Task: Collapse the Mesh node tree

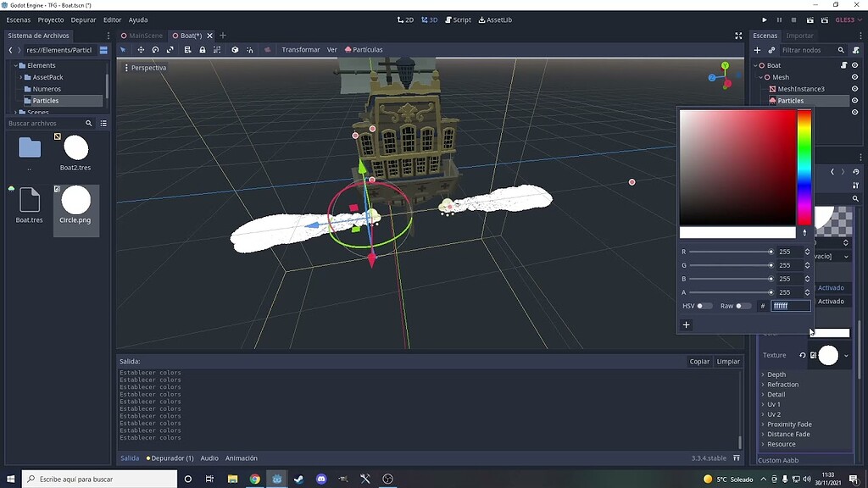Action: [x=761, y=77]
